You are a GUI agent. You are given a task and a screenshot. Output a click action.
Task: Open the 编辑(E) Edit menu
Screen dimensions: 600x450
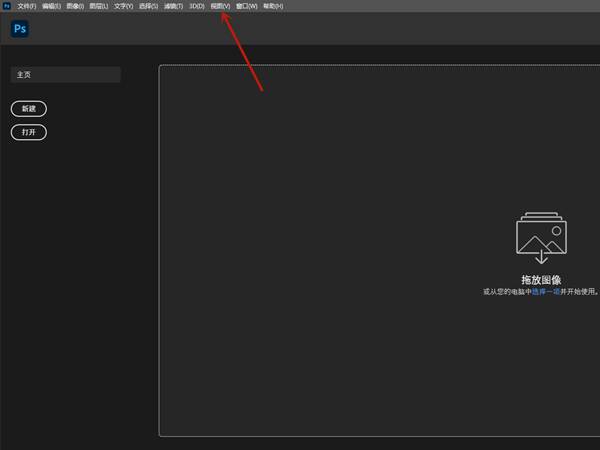(51, 6)
